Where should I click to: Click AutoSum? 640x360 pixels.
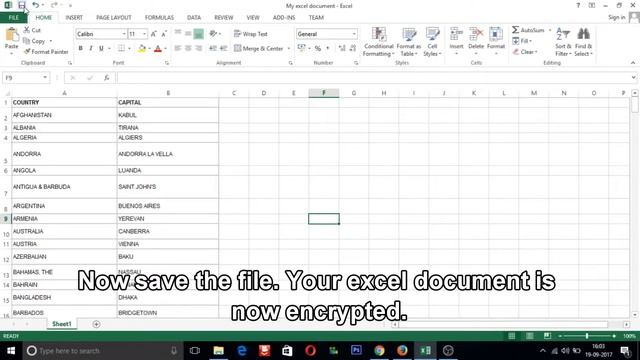528,30
